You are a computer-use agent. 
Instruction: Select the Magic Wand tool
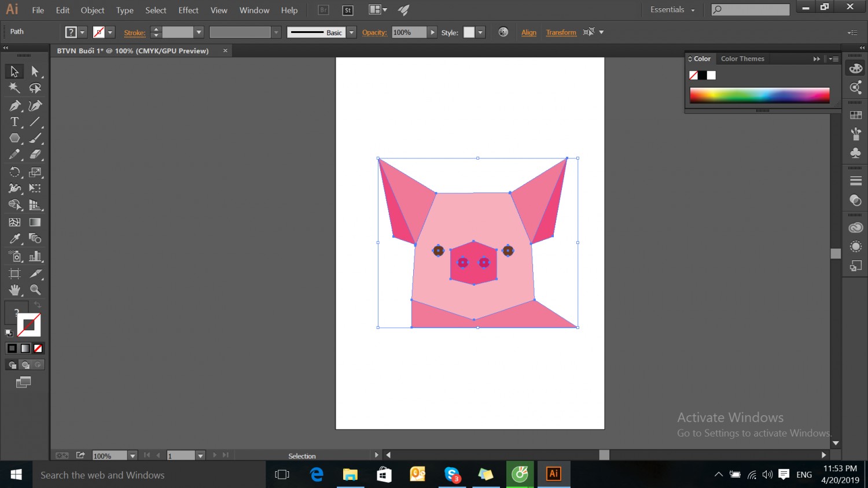[14, 88]
